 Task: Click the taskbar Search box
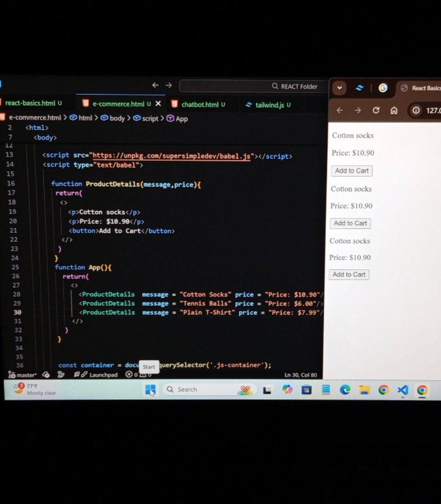tap(208, 389)
